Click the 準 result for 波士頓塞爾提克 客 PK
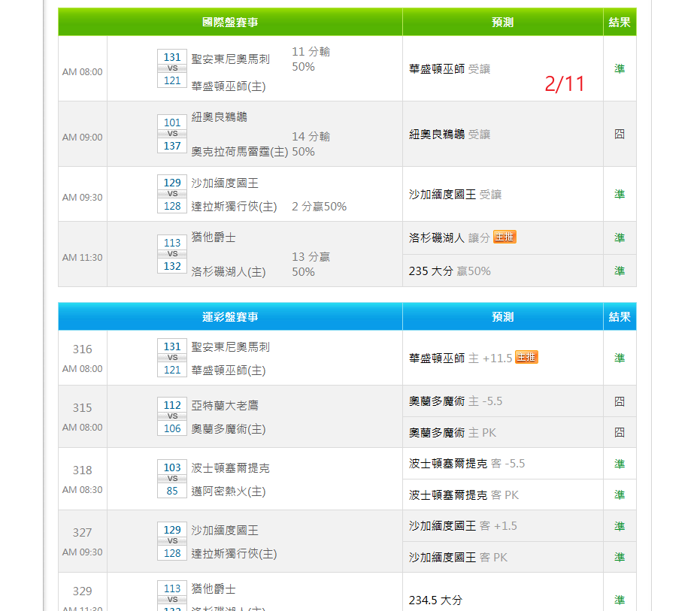Viewport: 700px width, 611px height. 619,495
